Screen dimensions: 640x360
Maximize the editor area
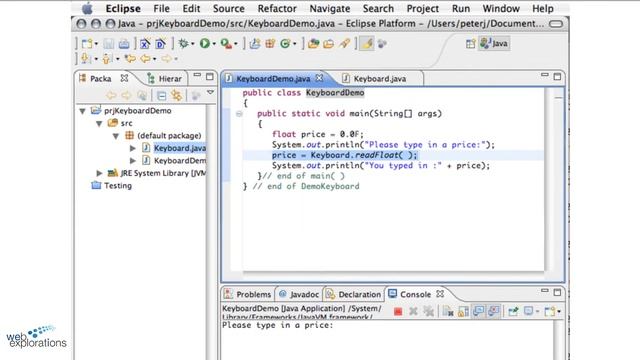[x=557, y=76]
